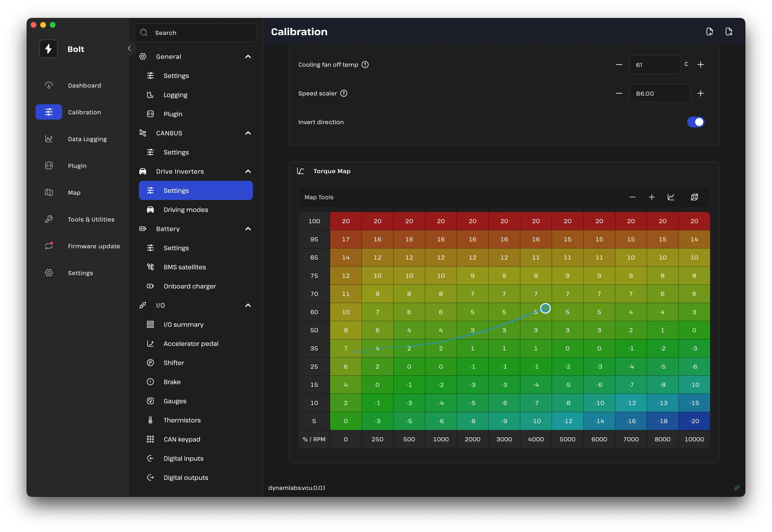Click the green link status icon

pos(737,488)
